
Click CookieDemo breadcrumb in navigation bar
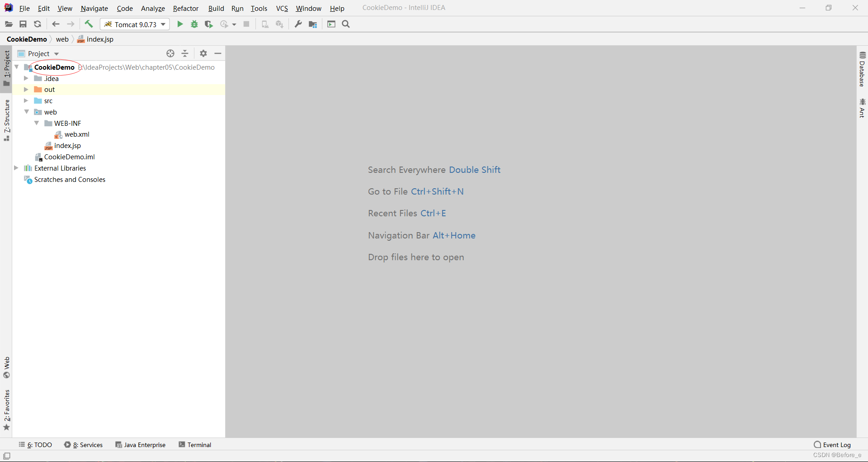[x=27, y=39]
